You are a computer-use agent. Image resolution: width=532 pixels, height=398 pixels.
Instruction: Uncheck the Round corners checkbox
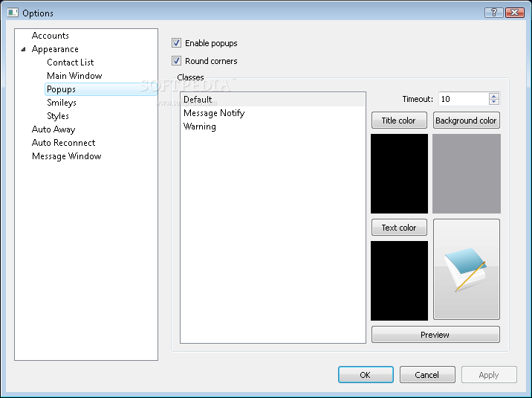pyautogui.click(x=176, y=61)
